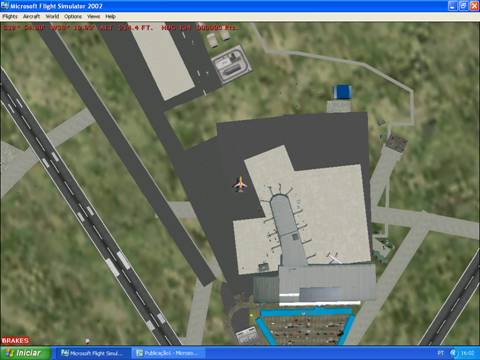Switch to the Publicação taskbar window
Screen dimensions: 480x360
coord(168,353)
